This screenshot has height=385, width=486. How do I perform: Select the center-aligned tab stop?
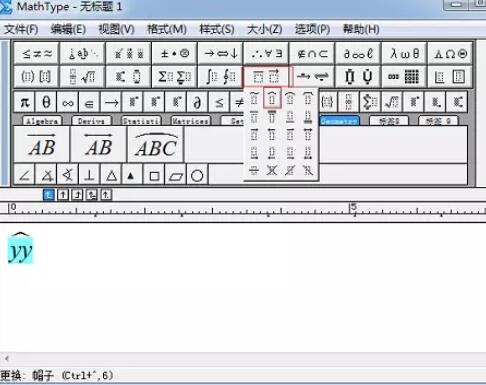coord(63,195)
